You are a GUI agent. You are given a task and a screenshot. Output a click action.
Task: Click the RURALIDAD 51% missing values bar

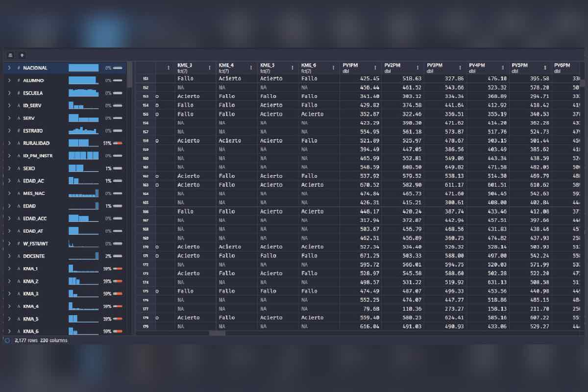(x=118, y=143)
